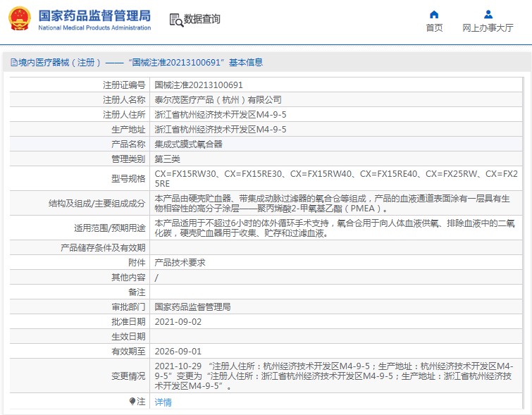
Task: Click approval date 2021-09-02
Action: click(x=178, y=321)
